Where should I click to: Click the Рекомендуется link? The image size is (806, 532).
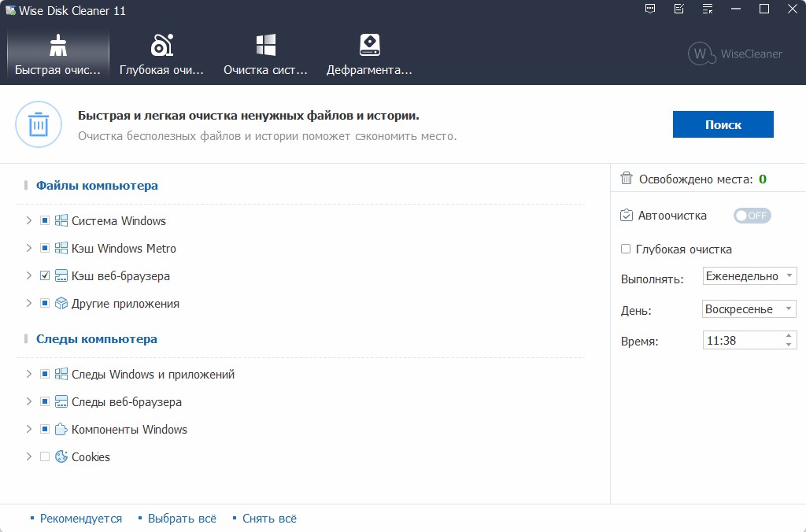(x=81, y=518)
